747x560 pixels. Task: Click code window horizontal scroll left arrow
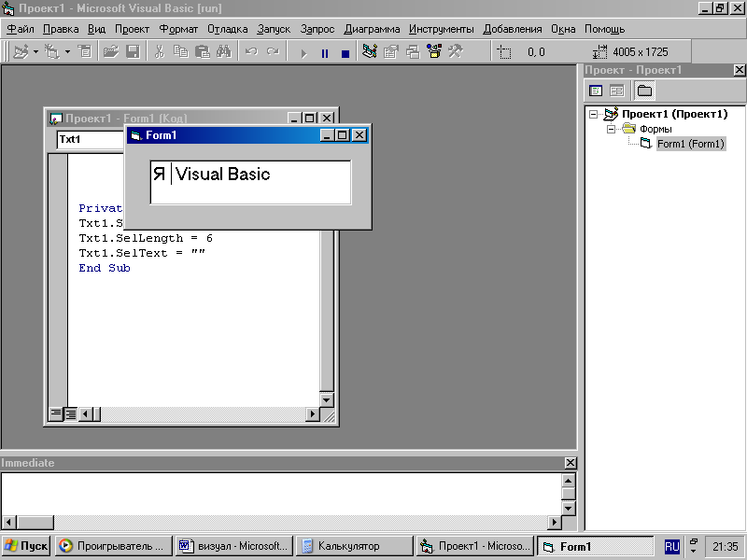(86, 413)
